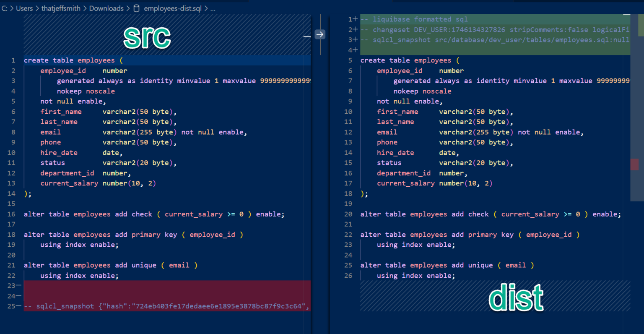Click the deletion marker beside line 25
Image resolution: width=644 pixels, height=334 pixels.
tap(18, 306)
